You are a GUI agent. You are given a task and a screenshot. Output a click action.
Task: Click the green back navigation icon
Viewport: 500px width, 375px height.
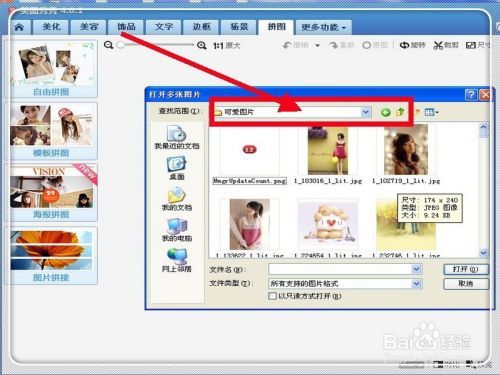386,112
